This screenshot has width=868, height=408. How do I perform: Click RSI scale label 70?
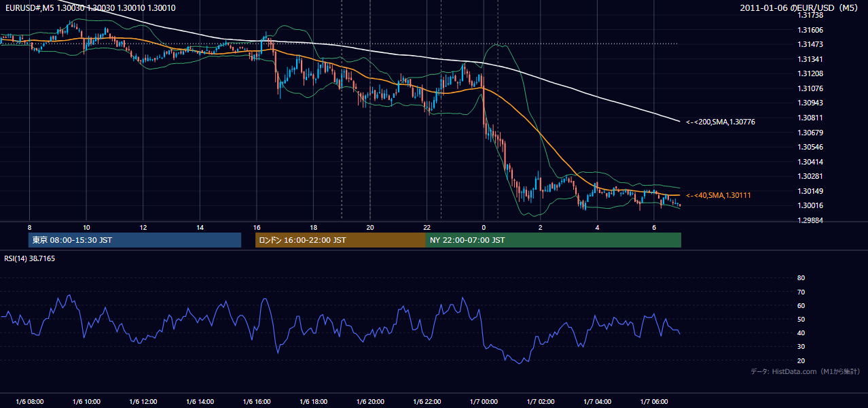(x=801, y=292)
